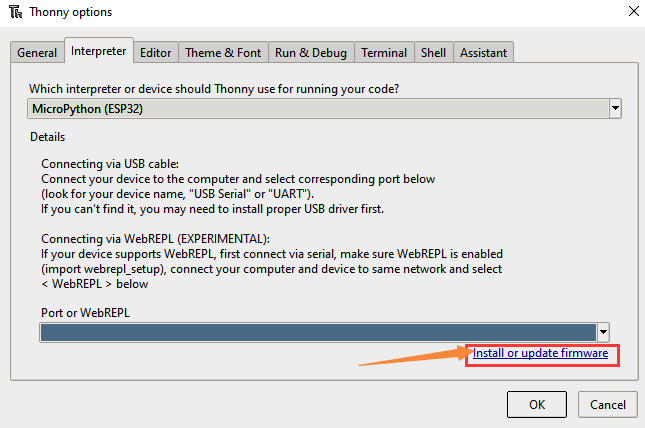This screenshot has width=645, height=428.
Task: Select the Assistant tab
Action: (x=483, y=53)
